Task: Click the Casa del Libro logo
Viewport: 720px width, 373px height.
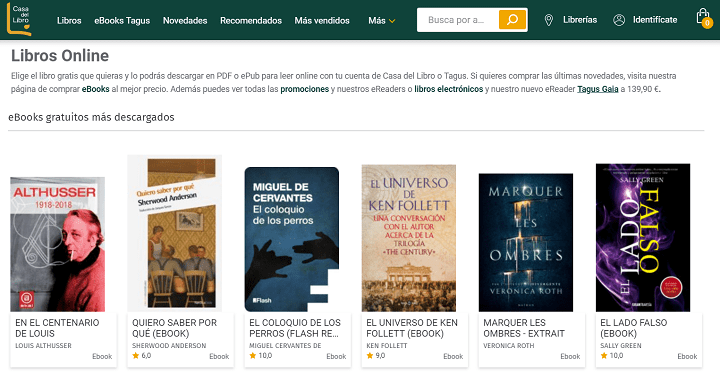Action: [19, 19]
